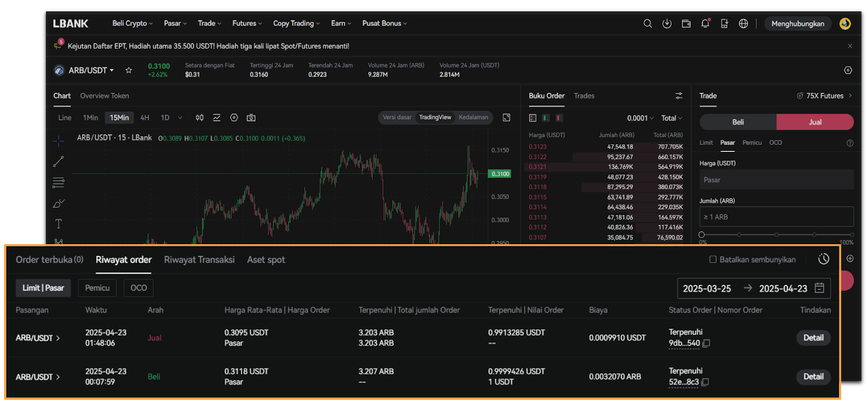The width and height of the screenshot is (868, 408).
Task: Select the candlestick chart type icon
Action: [x=200, y=118]
